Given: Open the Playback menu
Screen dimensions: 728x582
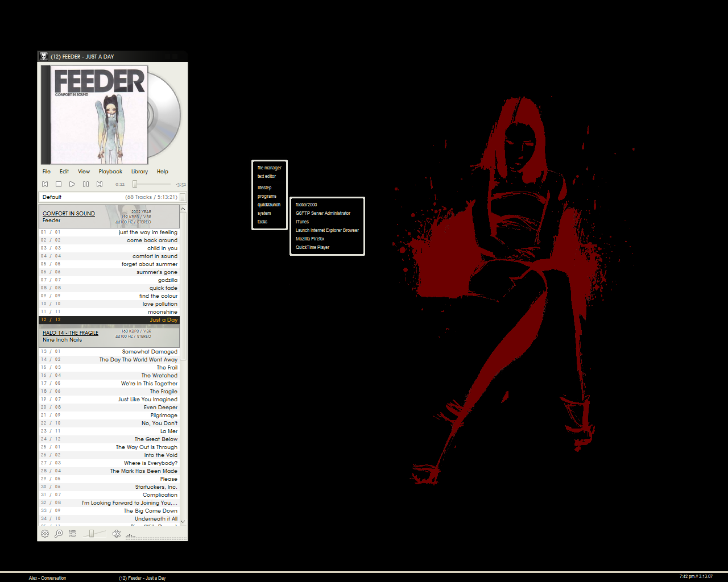Looking at the screenshot, I should click(x=110, y=172).
